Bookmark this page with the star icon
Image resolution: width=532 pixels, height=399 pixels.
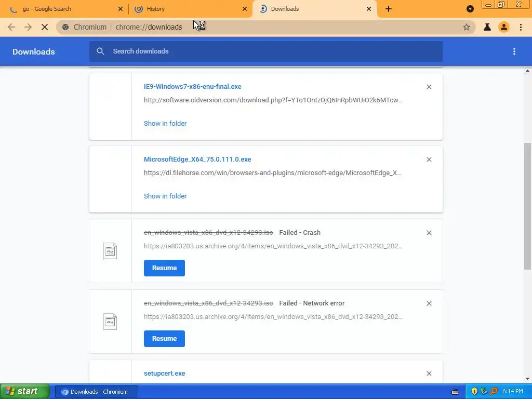click(x=467, y=27)
